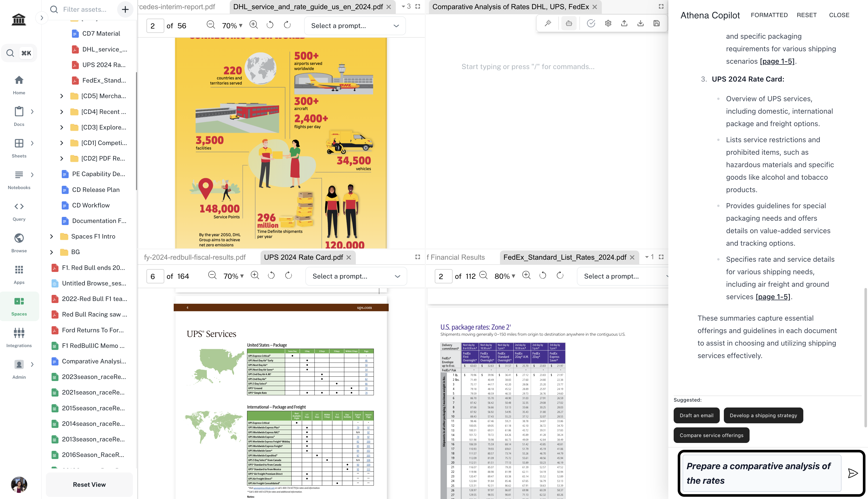Click the magic wand icon in editor toolbar
The image size is (868, 499).
coord(548,23)
